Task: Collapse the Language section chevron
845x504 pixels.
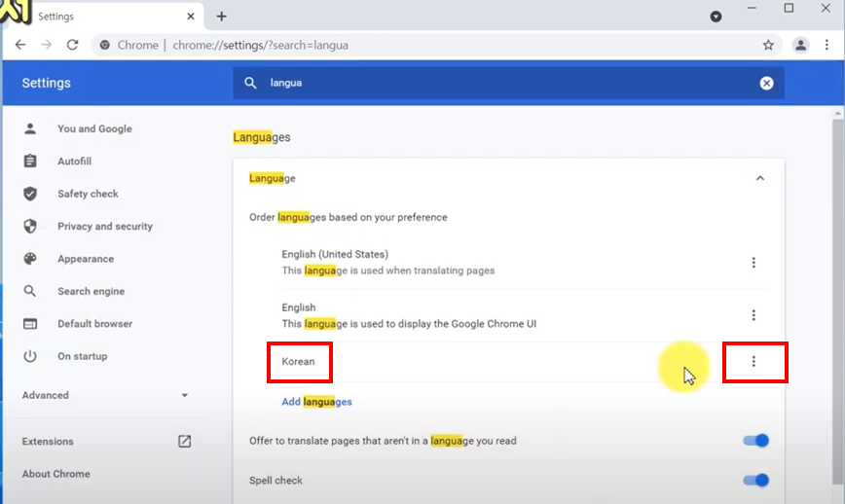Action: (760, 178)
